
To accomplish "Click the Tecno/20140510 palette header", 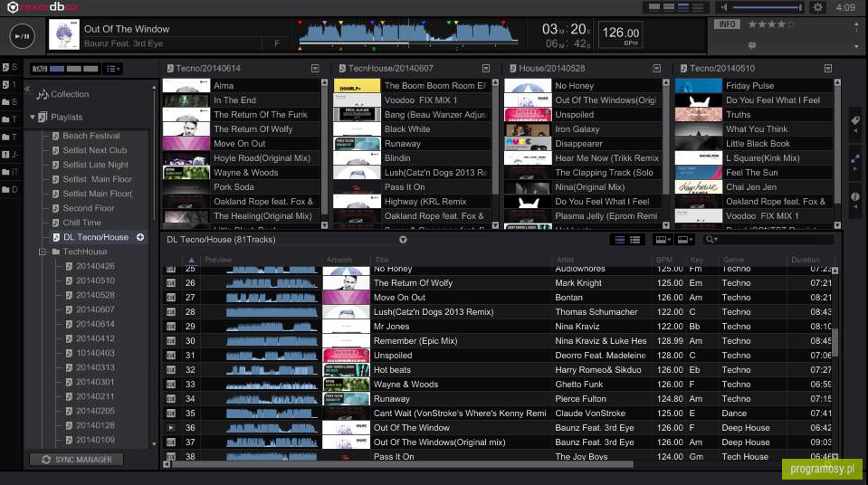I will (x=722, y=68).
